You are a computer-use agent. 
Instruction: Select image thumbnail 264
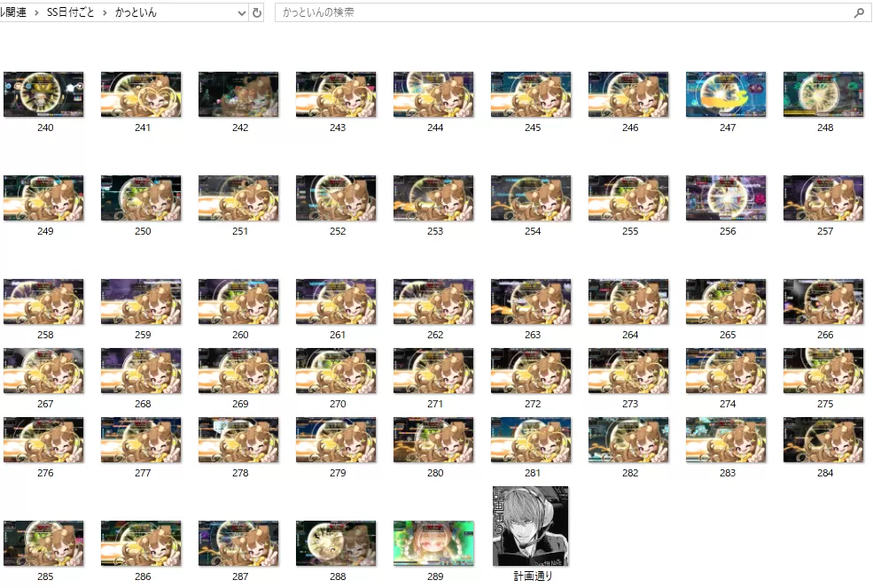pos(628,301)
